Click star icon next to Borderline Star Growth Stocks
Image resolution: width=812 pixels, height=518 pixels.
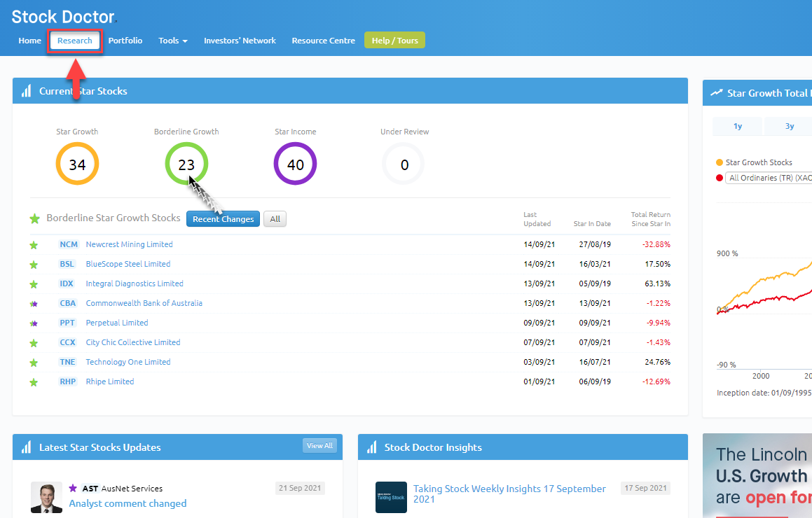35,218
